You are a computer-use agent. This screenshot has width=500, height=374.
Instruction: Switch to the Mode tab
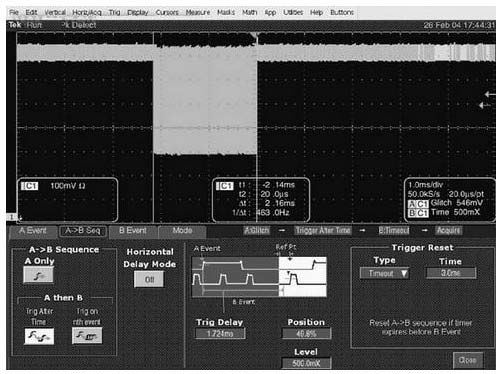[x=182, y=231]
